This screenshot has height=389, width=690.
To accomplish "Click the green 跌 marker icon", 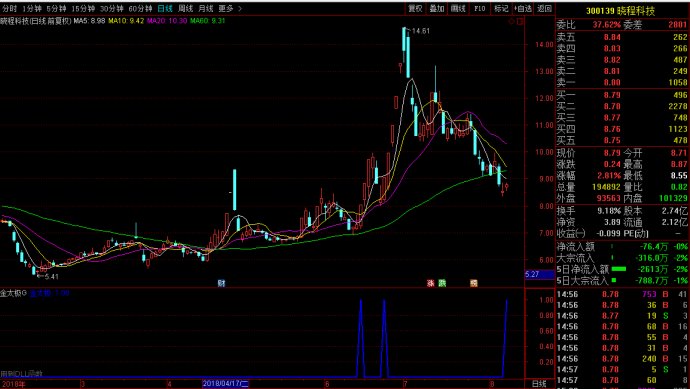I will pyautogui.click(x=442, y=283).
